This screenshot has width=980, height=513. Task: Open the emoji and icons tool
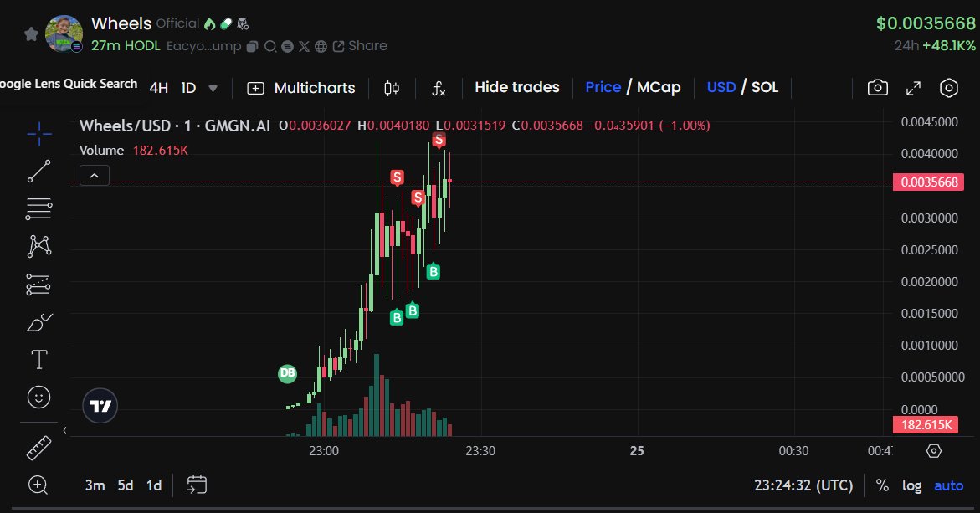pyautogui.click(x=38, y=397)
